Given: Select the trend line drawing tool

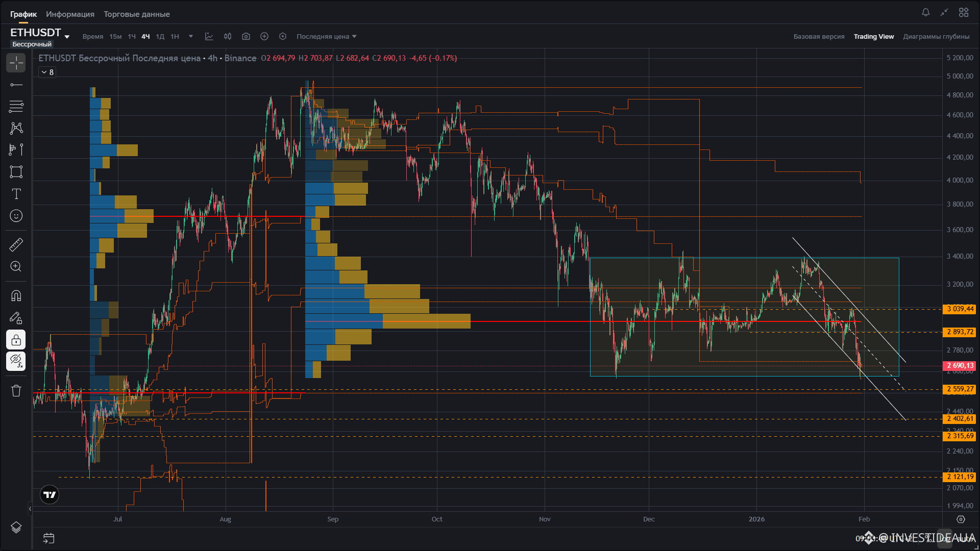Looking at the screenshot, I should coord(16,85).
